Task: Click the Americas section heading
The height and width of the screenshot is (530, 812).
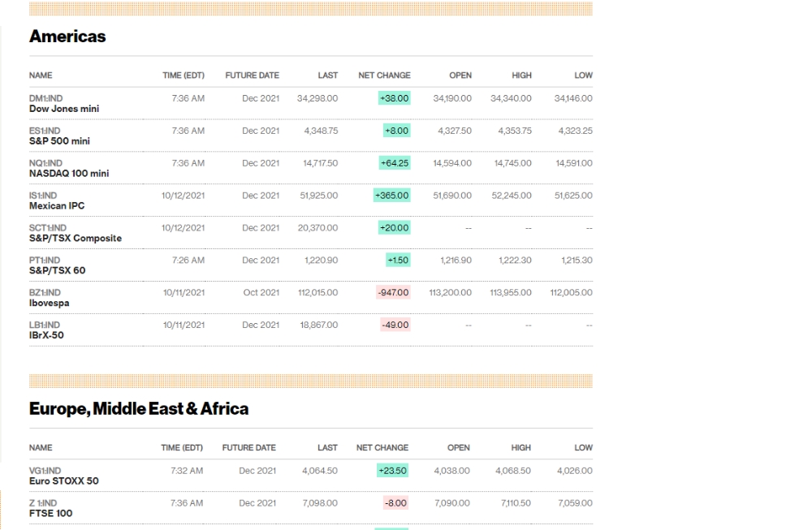Action: pos(67,37)
